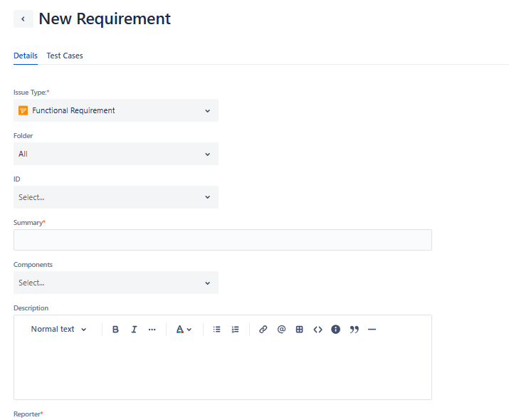Insert a bullet list
This screenshot has width=509, height=420.
(x=217, y=330)
